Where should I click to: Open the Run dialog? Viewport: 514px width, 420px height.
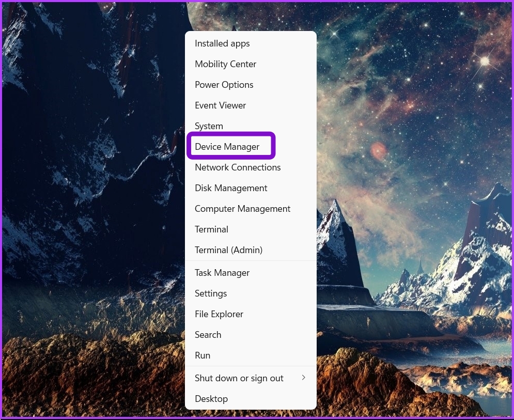(203, 355)
